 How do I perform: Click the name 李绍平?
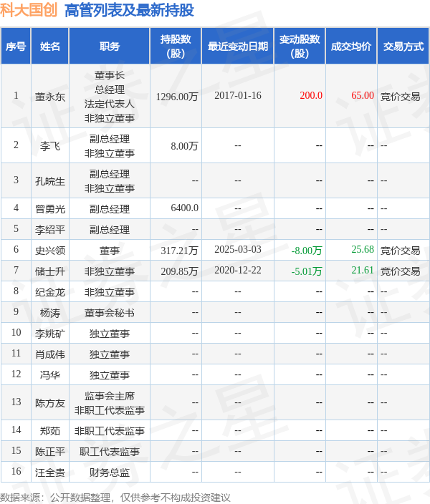(50, 230)
